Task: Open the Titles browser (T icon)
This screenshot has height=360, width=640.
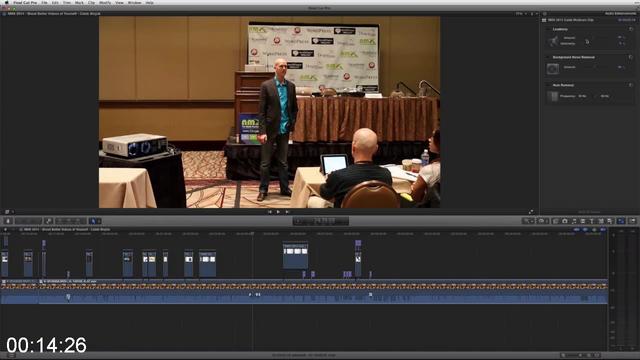Action: click(x=592, y=221)
